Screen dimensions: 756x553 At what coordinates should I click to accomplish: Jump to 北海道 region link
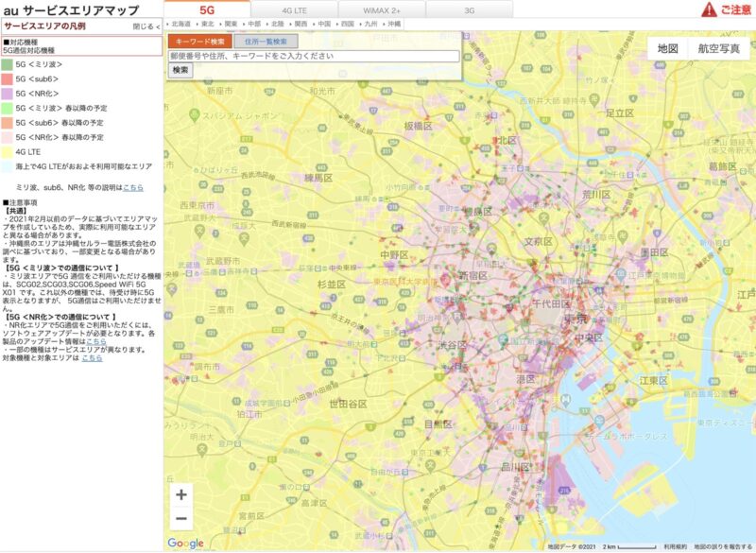click(180, 22)
